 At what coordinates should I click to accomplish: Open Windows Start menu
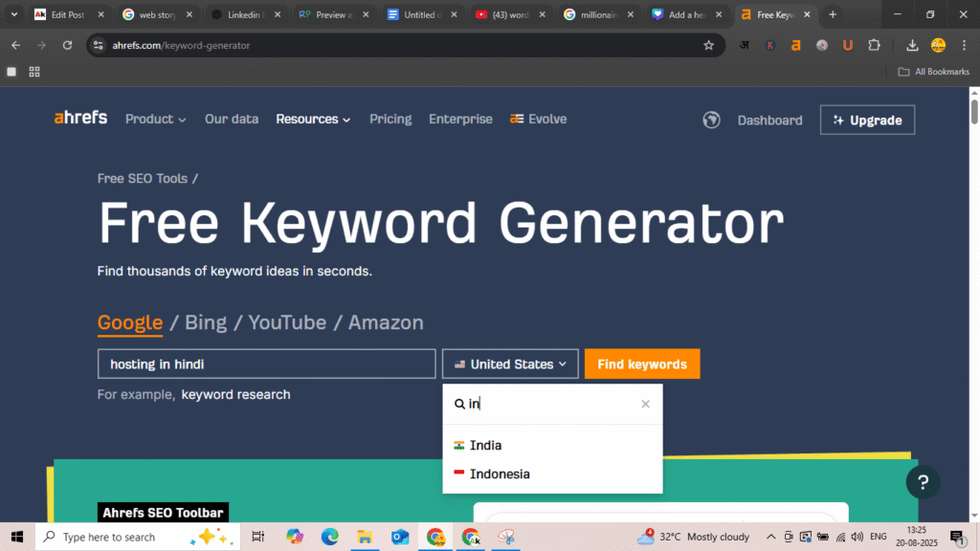[17, 537]
